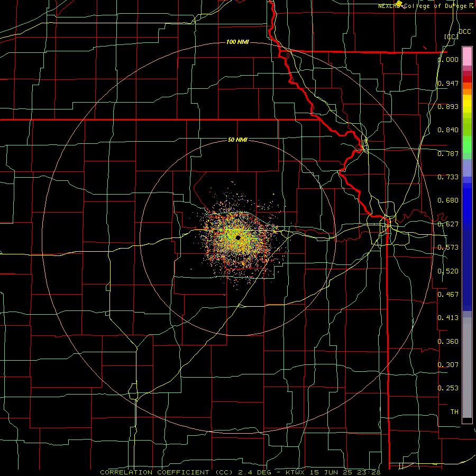
Task: Click the 0.680 scale value
Action: [448, 200]
